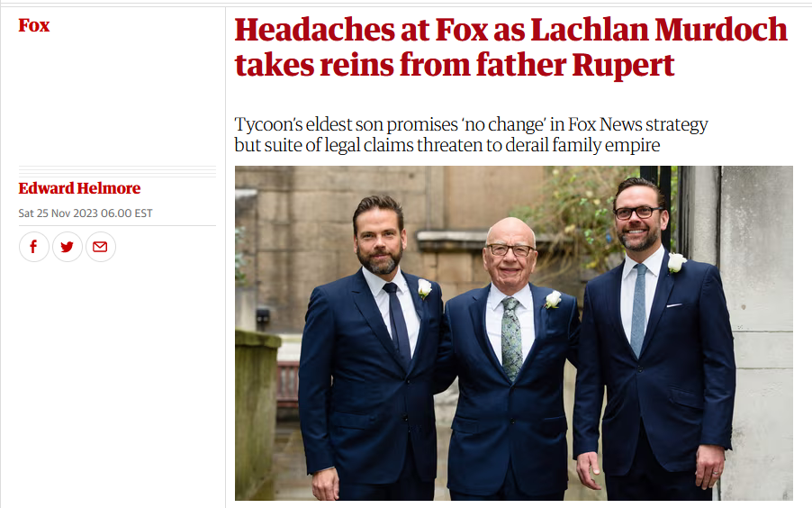Click 'father Rupert' in the headline
This screenshot has width=812, height=508.
click(575, 65)
